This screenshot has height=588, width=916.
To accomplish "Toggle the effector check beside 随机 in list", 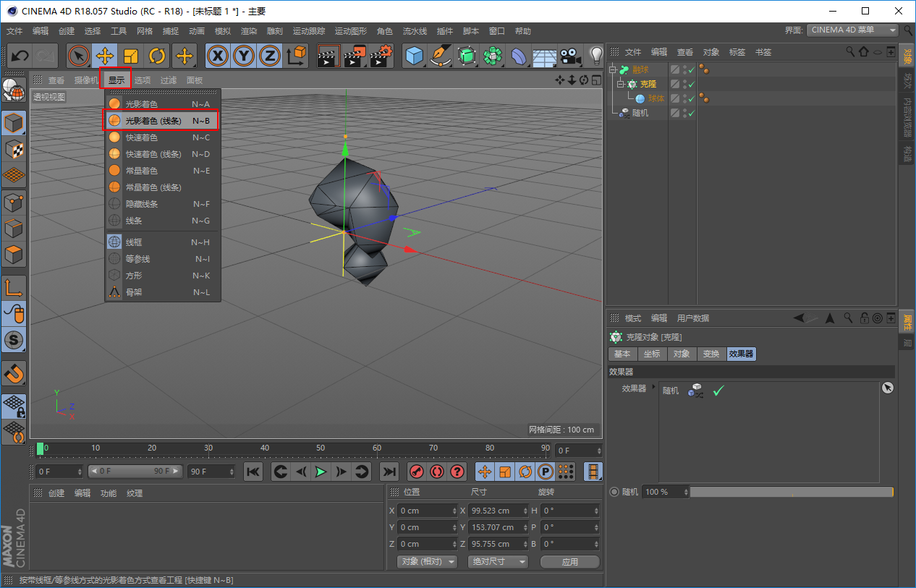I will (718, 391).
